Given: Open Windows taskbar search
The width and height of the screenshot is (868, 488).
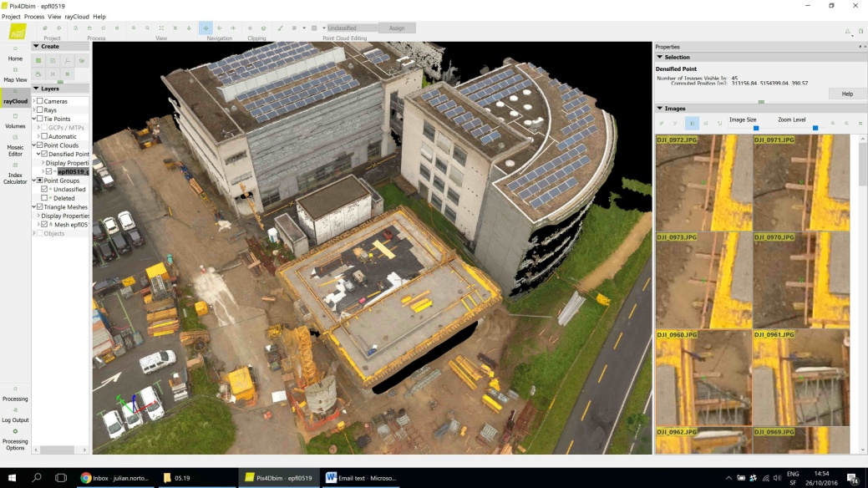Looking at the screenshot, I should [37, 477].
